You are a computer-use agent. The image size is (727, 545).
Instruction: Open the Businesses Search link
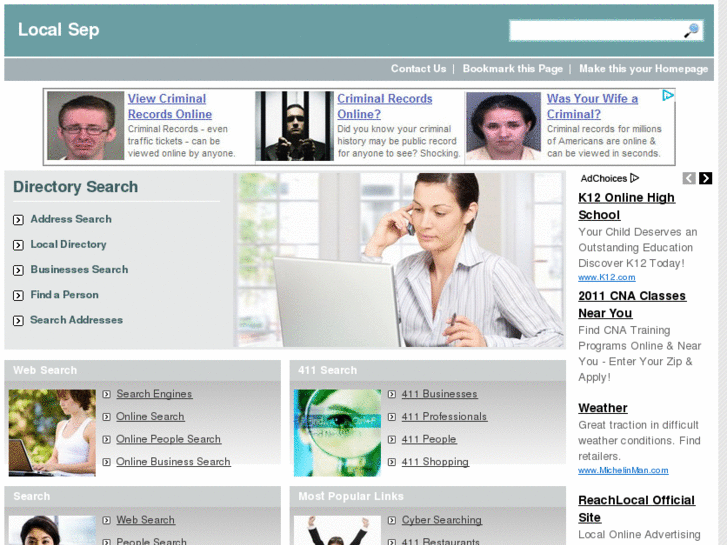point(79,269)
